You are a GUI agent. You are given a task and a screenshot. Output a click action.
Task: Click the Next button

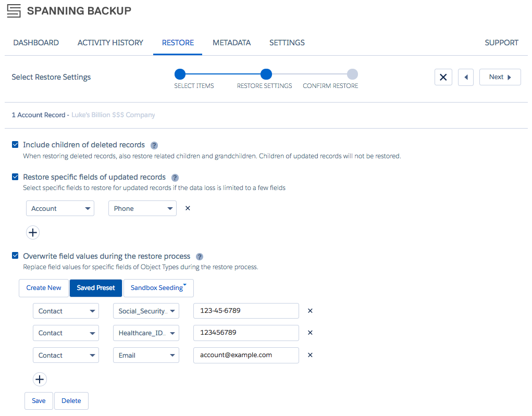point(500,77)
